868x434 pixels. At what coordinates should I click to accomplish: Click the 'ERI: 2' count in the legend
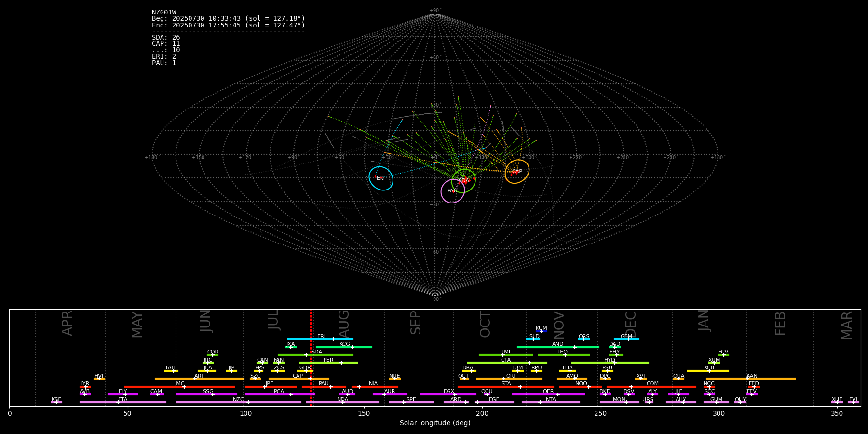point(164,56)
